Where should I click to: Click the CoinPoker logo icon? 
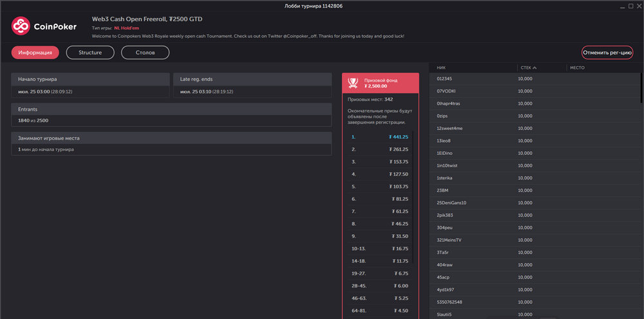[x=21, y=26]
